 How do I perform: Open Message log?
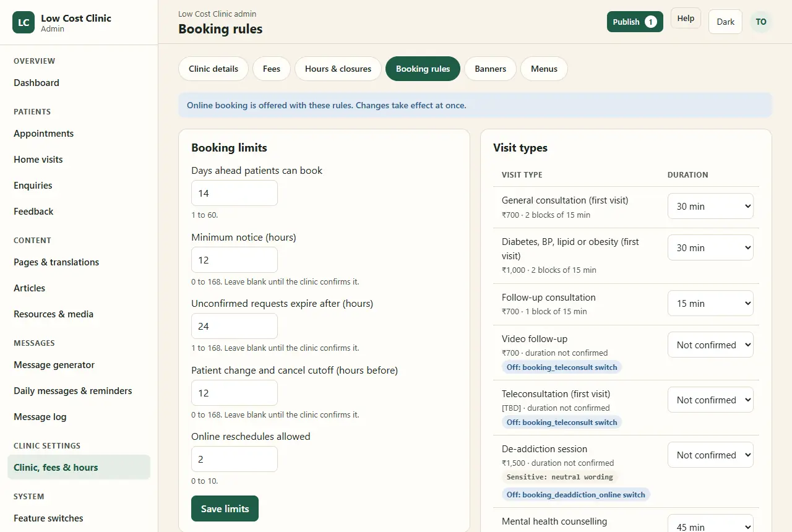[79, 417]
